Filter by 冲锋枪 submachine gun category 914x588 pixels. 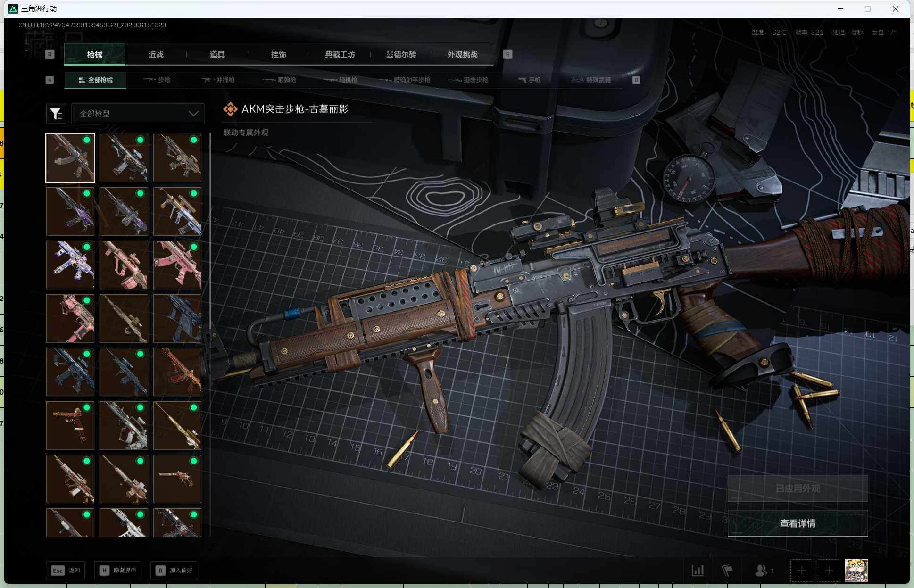click(x=218, y=80)
